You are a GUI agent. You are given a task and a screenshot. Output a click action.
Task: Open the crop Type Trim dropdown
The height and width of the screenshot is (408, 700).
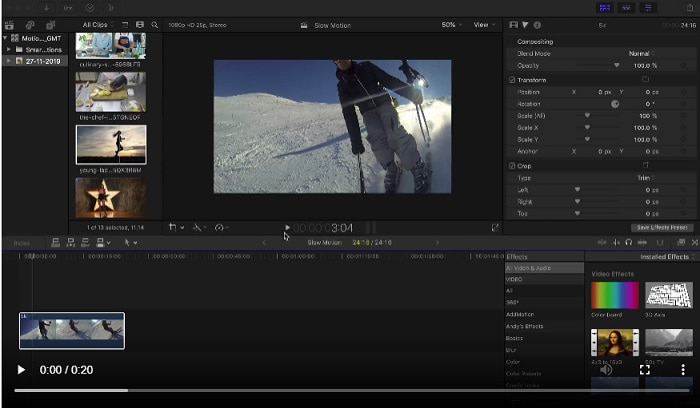[646, 178]
